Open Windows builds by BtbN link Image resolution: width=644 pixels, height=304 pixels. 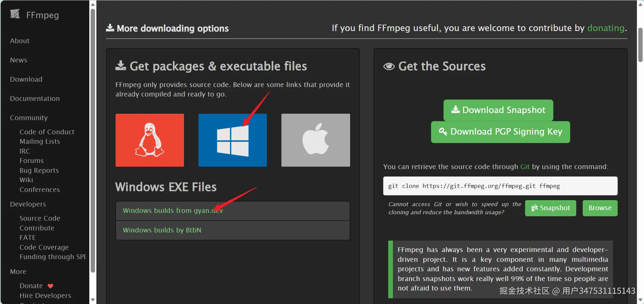[x=162, y=230]
